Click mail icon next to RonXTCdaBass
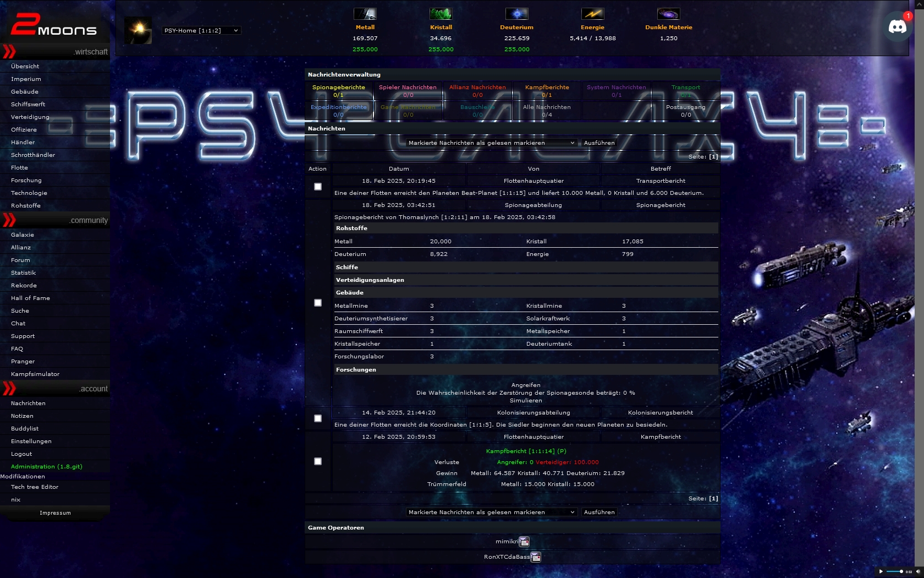The width and height of the screenshot is (924, 578). (536, 557)
